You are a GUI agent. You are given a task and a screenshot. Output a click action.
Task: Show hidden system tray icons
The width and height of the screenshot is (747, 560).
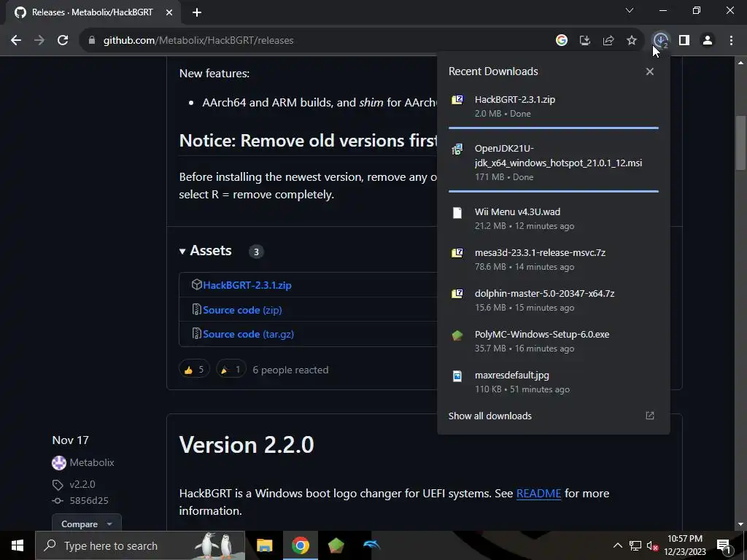pyautogui.click(x=617, y=545)
